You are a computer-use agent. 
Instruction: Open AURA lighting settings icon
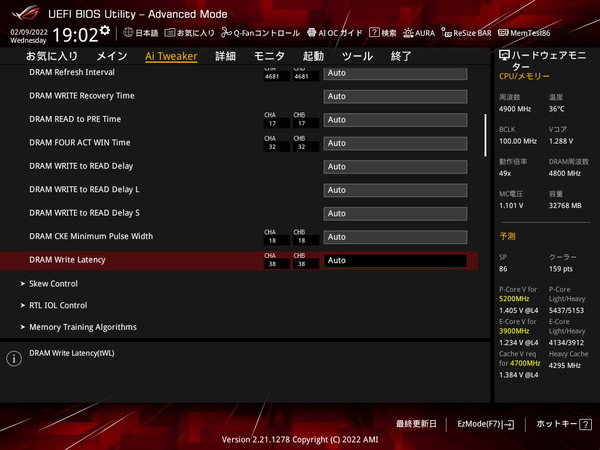point(410,33)
